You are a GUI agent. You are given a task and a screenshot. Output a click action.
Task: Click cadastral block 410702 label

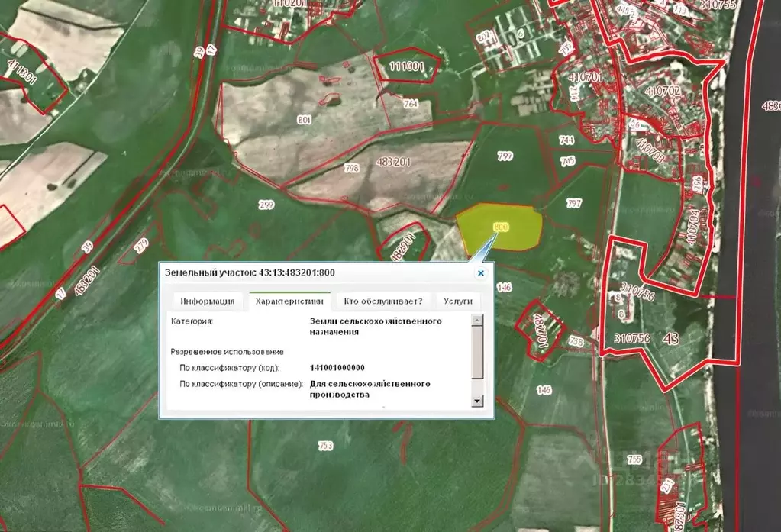tap(663, 90)
